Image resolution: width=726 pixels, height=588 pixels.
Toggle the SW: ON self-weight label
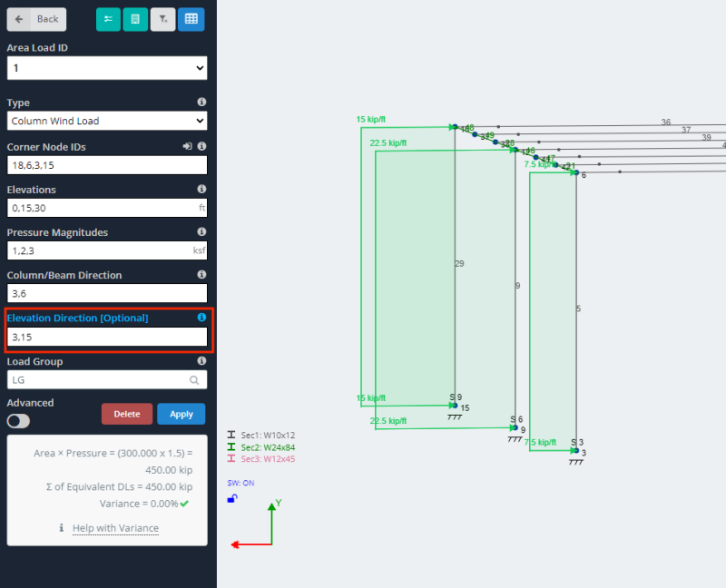click(x=240, y=483)
